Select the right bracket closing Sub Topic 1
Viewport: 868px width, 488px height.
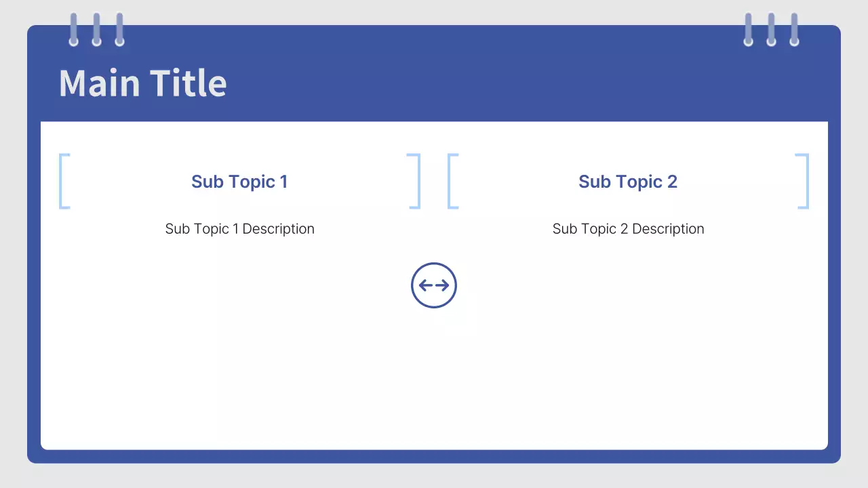tap(418, 181)
